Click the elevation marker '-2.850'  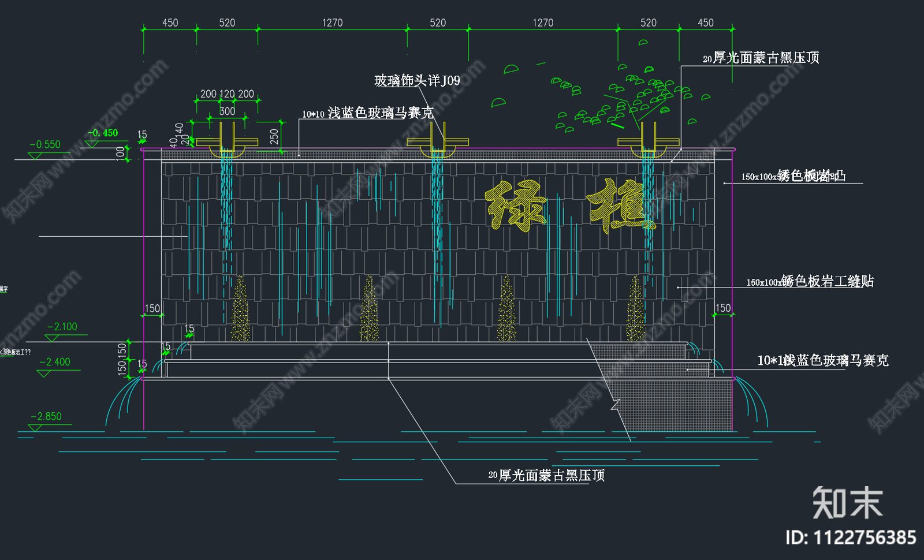pos(46,416)
